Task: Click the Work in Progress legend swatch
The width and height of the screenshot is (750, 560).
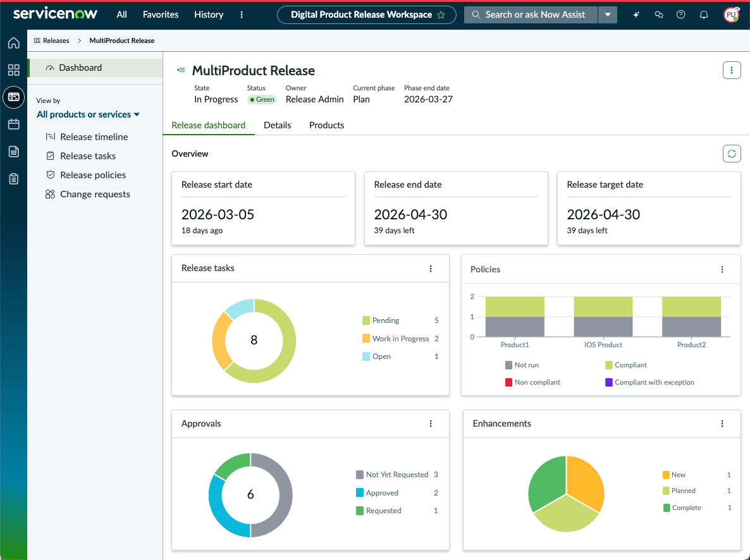Action: click(366, 339)
